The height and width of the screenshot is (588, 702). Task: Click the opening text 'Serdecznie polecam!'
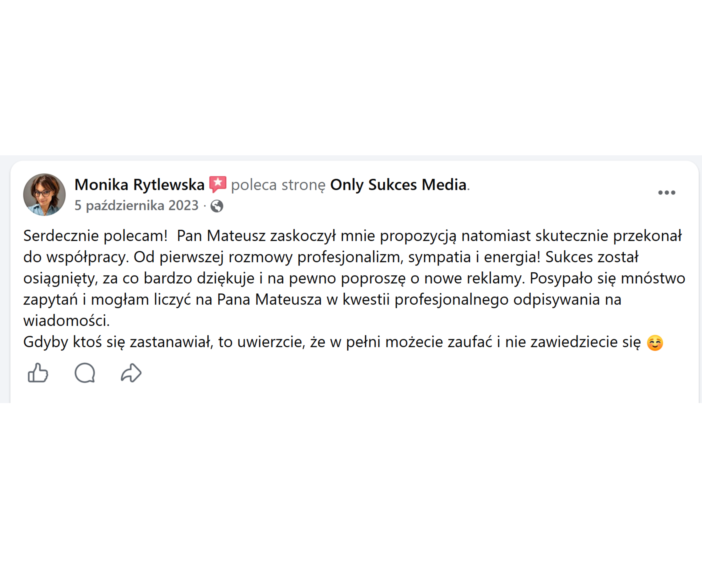[x=95, y=236]
